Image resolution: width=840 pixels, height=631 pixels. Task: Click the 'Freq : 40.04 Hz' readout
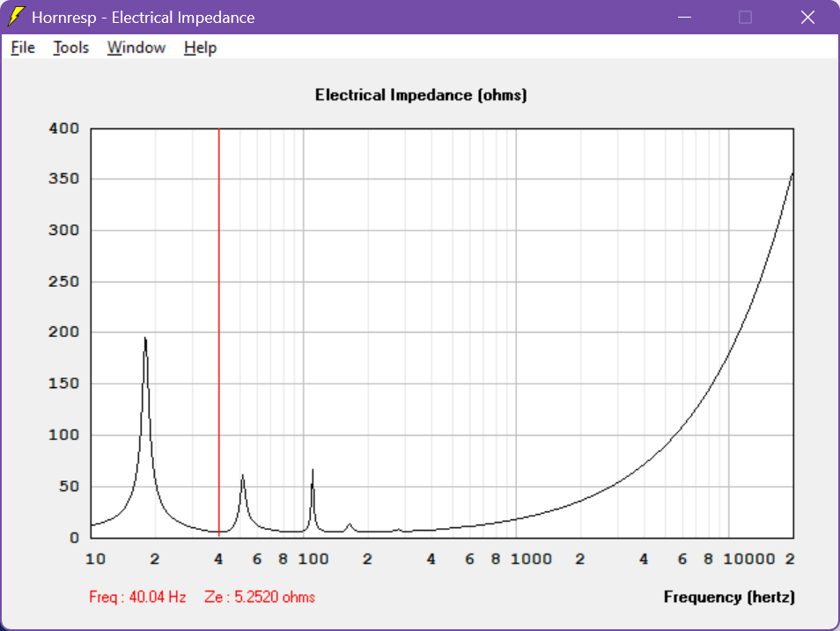click(x=137, y=597)
